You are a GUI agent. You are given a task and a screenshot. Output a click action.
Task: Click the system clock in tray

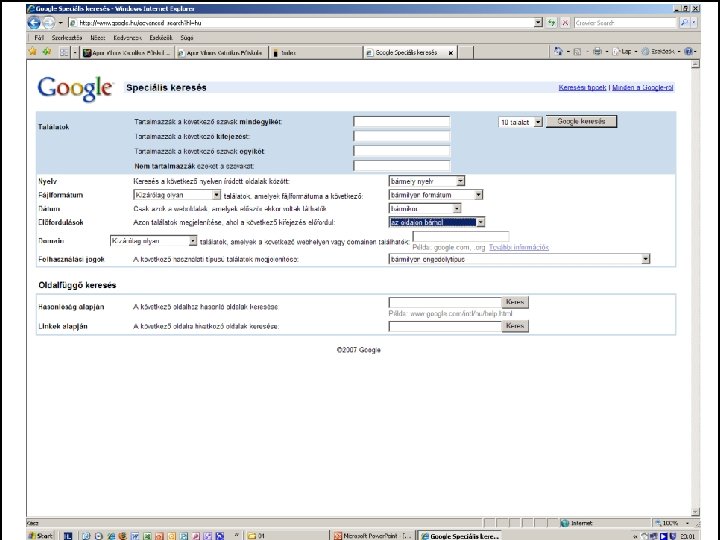click(687, 536)
